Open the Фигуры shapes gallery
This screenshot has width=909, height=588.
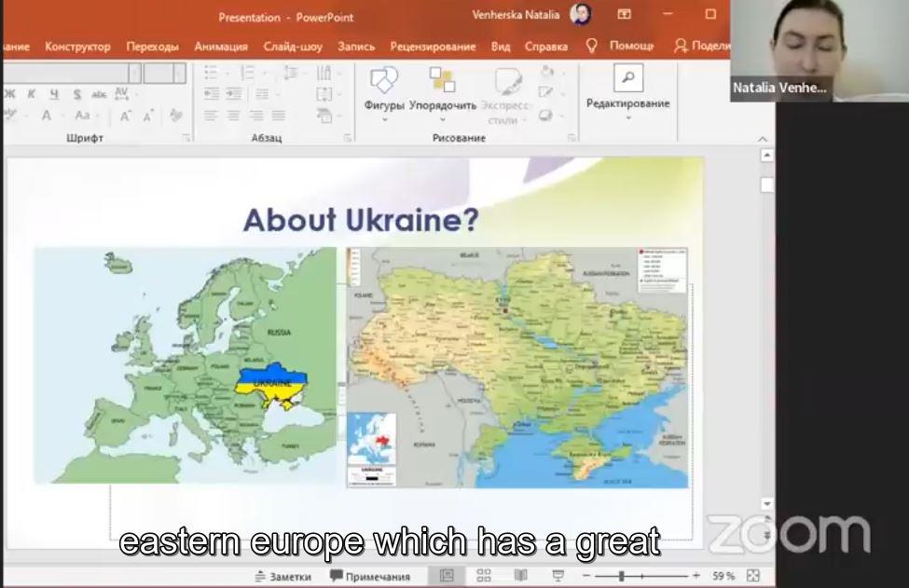(x=384, y=93)
